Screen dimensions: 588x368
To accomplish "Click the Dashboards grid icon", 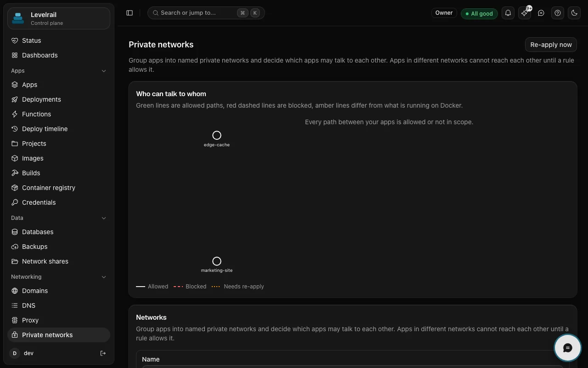I will click(15, 55).
